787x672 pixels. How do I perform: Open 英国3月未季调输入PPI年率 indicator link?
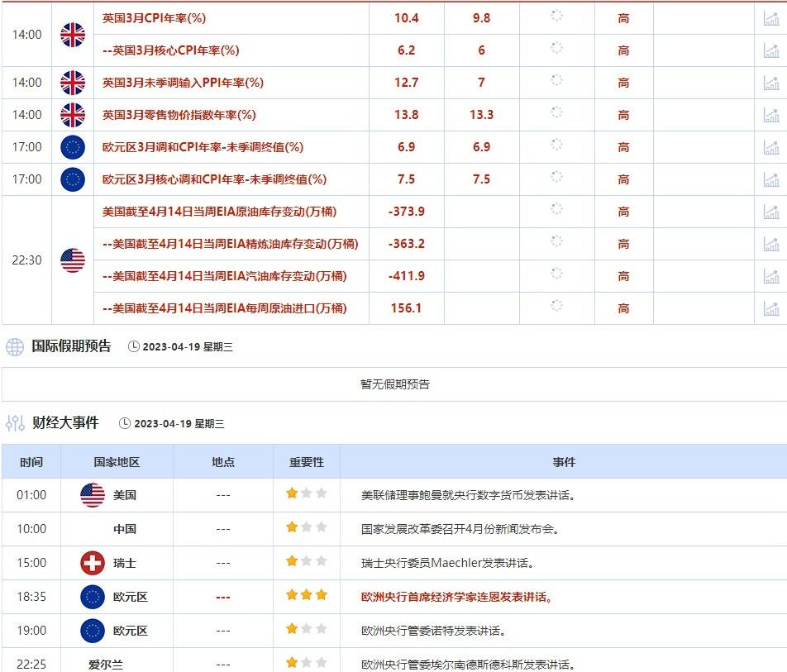click(x=183, y=83)
